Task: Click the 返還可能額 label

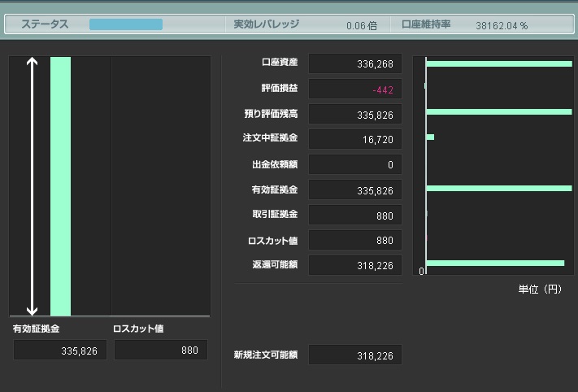Action: (x=275, y=264)
